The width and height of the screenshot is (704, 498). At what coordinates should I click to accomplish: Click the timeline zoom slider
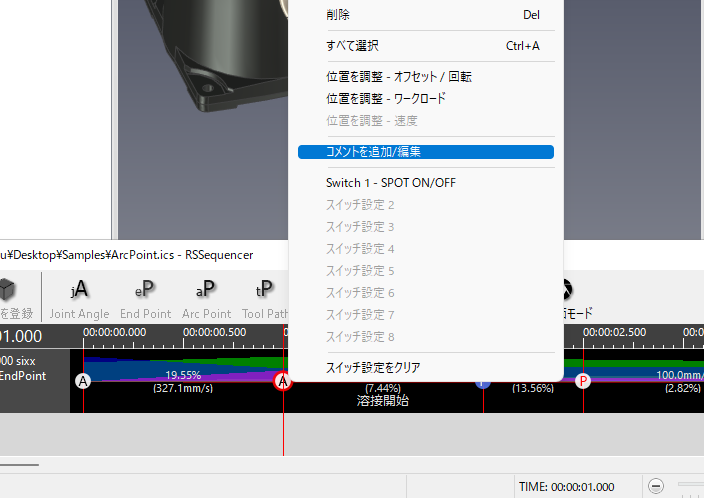click(x=690, y=486)
